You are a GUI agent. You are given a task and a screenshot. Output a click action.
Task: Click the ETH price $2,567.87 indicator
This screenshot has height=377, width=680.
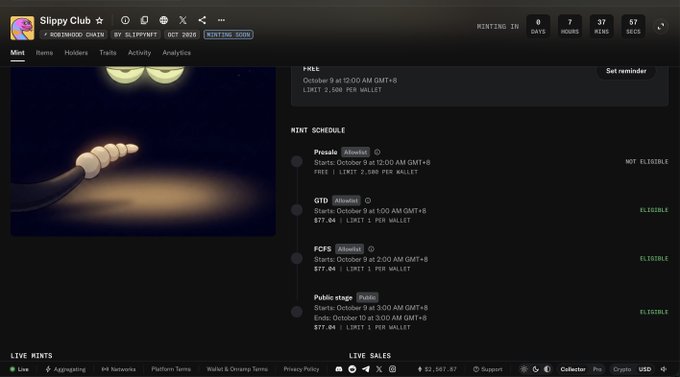tap(437, 369)
